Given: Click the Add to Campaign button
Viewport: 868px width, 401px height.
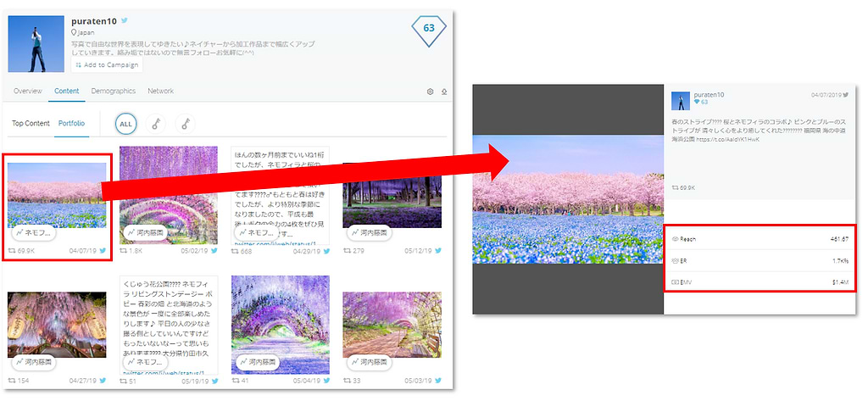Looking at the screenshot, I should 107,64.
